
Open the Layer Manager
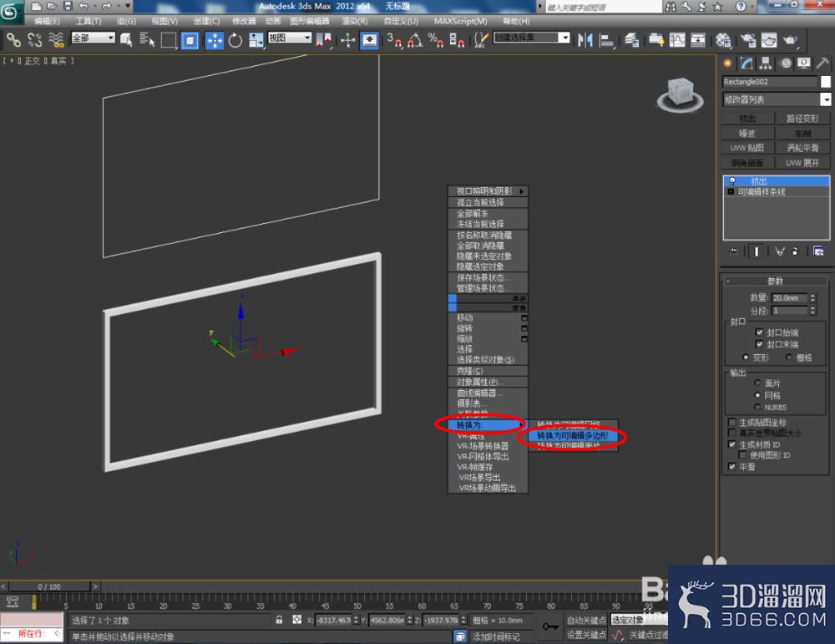632,40
